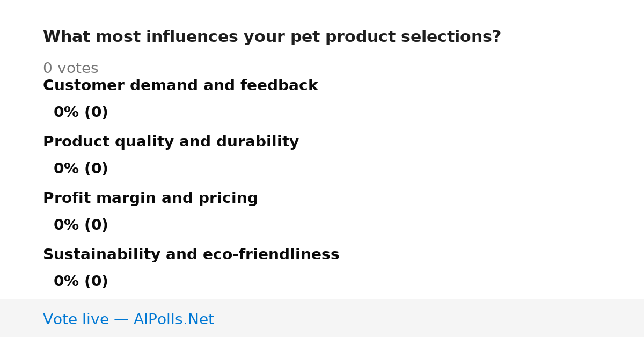Click the gray footer bar background
Image resolution: width=644 pixels, height=337 pixels.
coord(429,318)
